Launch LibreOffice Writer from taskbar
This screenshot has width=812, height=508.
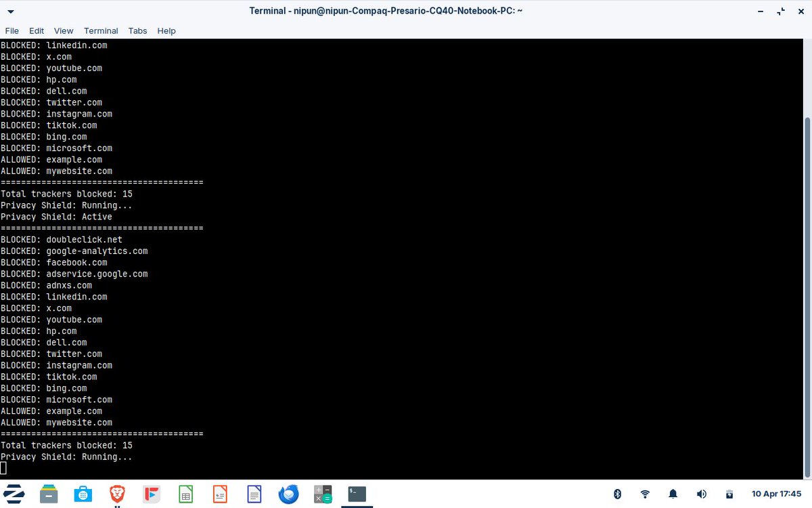coord(254,494)
